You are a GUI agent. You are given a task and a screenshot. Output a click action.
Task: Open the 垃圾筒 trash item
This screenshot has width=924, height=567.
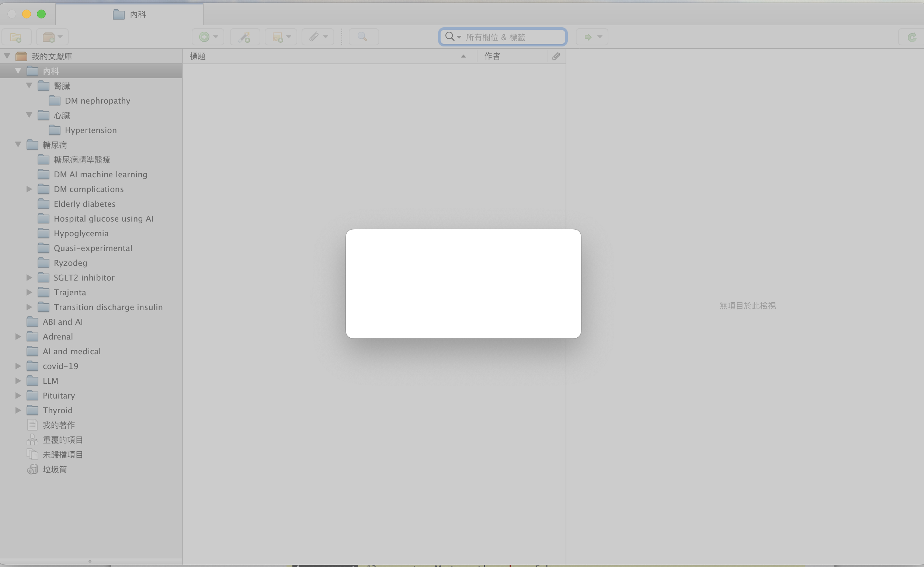coord(54,470)
